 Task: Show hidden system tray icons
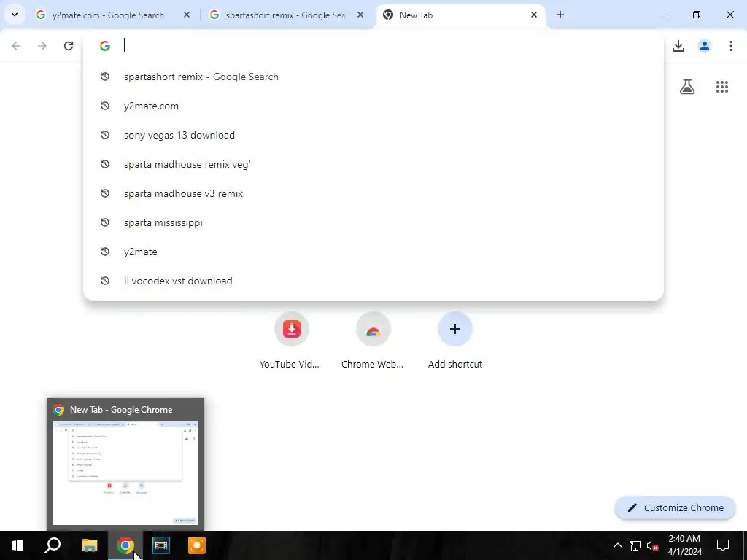(x=617, y=545)
